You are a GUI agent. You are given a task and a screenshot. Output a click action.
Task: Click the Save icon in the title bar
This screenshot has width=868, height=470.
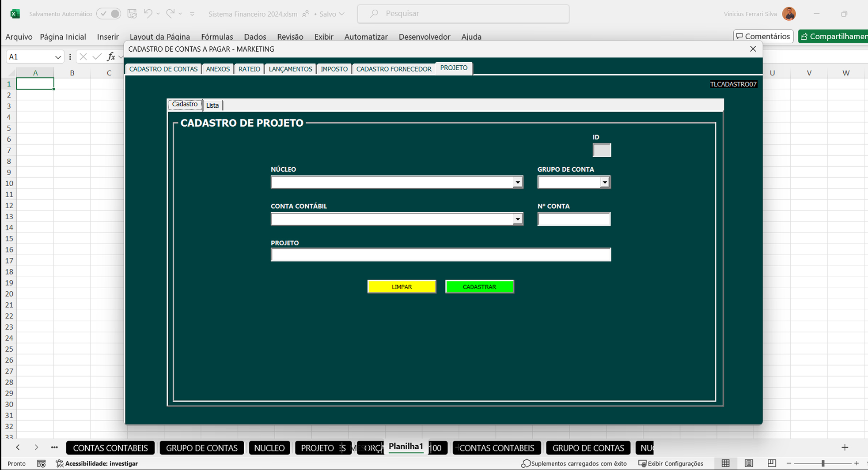pos(132,14)
